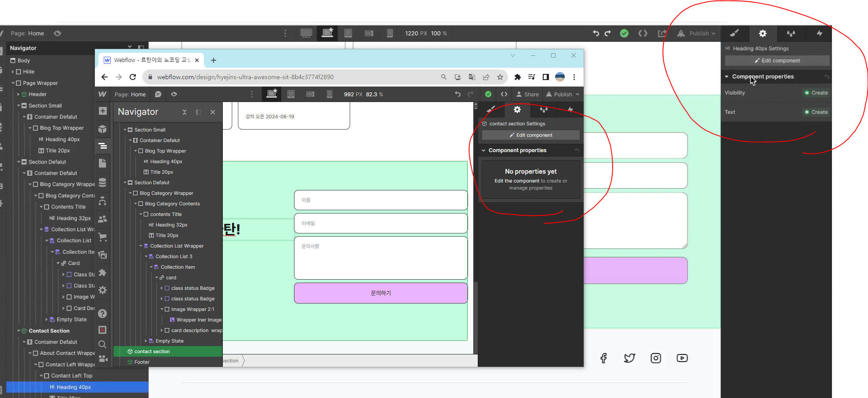Collapse Image Wrapper 2:1 tree item
This screenshot has width=868, height=398.
point(162,309)
